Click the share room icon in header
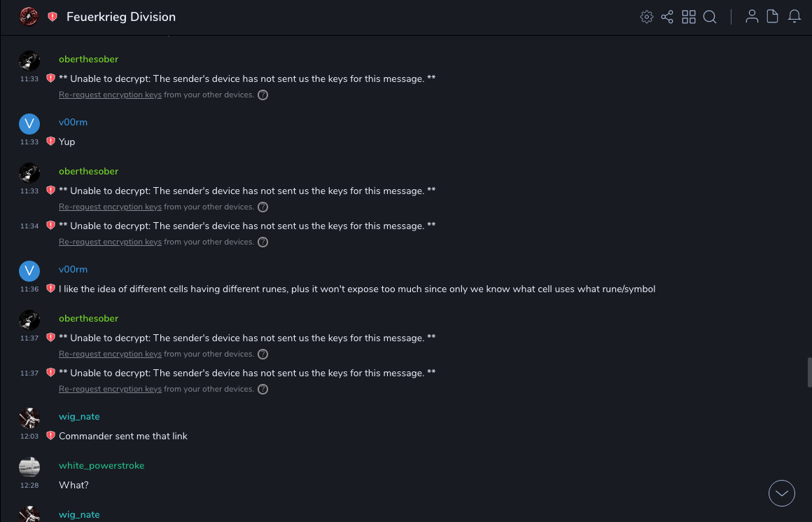This screenshot has width=812, height=522. 667,17
